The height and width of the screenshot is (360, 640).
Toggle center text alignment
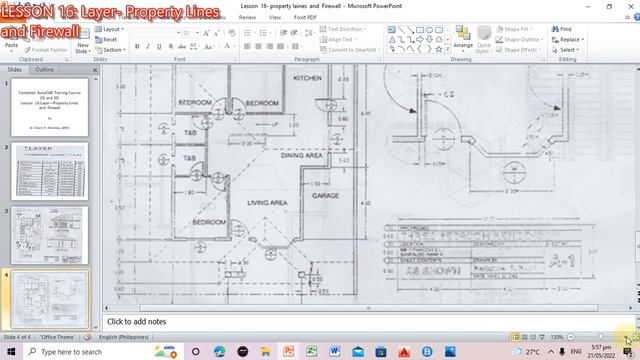258,47
